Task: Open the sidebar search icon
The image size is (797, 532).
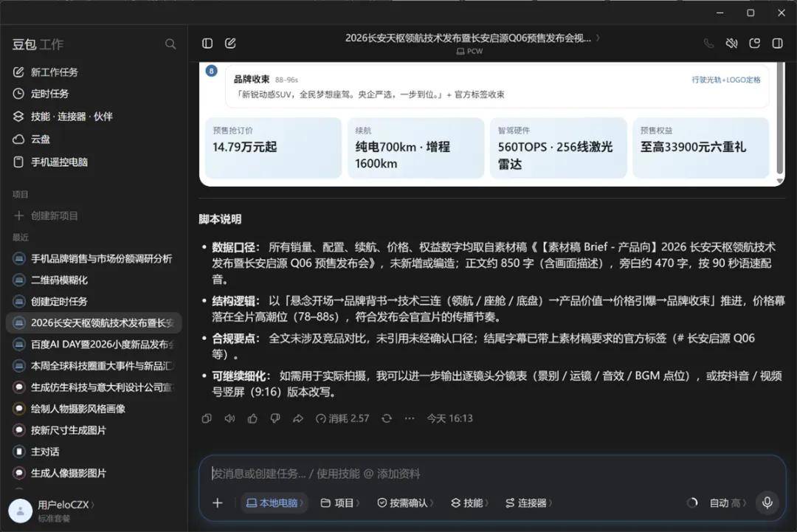Action: pos(170,44)
